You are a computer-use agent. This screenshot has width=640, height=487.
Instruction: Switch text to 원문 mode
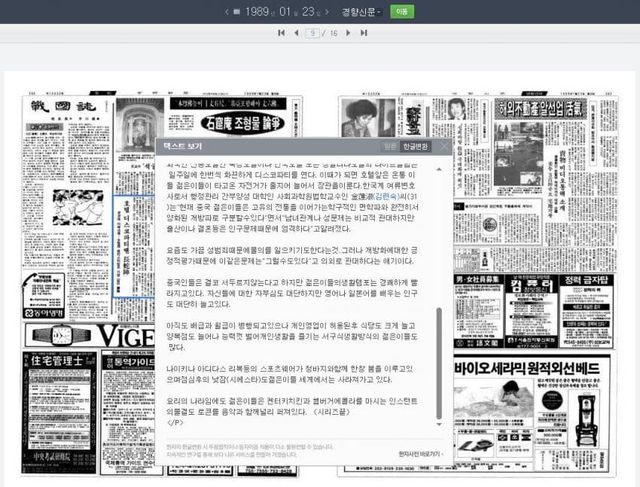click(x=390, y=146)
